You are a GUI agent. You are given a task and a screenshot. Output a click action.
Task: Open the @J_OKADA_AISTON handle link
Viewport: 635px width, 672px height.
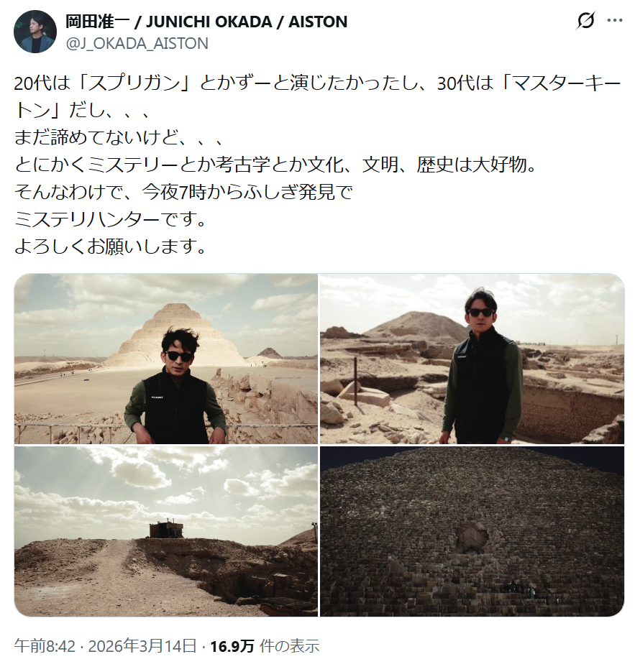point(137,43)
